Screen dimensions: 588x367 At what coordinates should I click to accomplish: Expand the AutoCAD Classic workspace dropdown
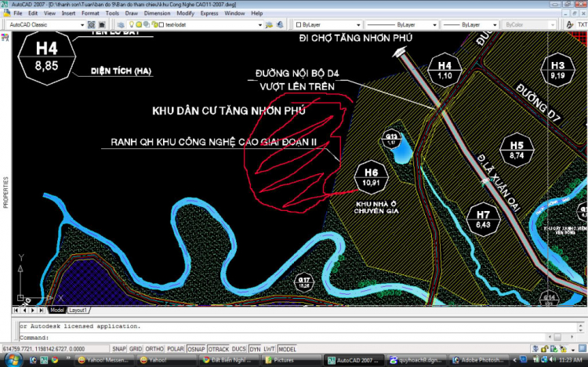coord(82,25)
